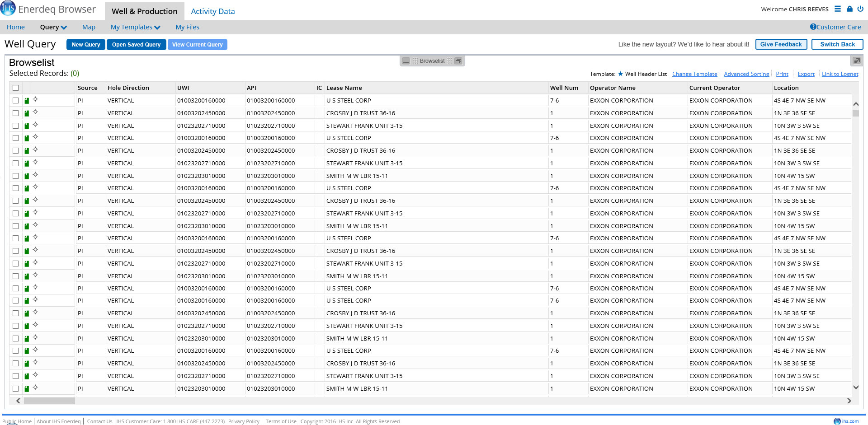
Task: Click the View Current Query button
Action: point(198,45)
